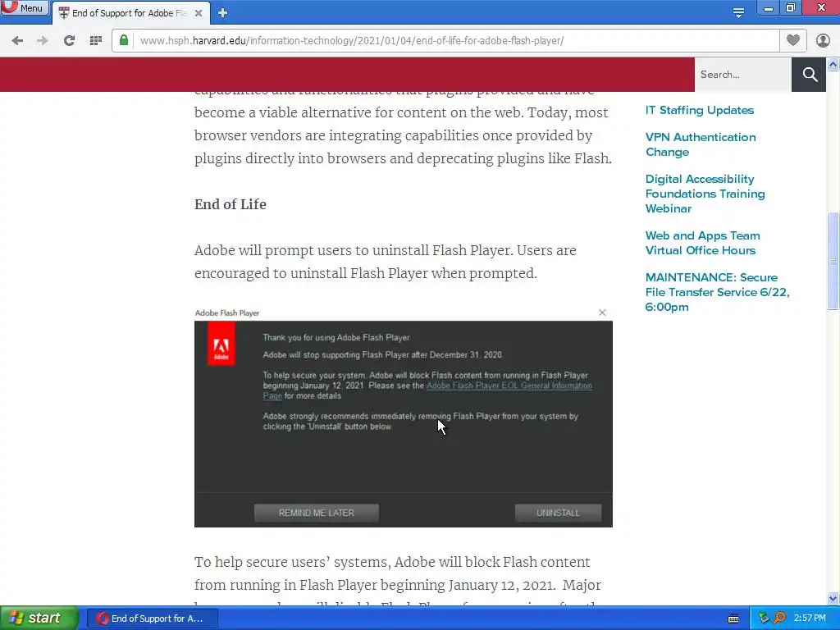Click the Adobe logo in the dialog image
The image size is (840, 630).
221,345
